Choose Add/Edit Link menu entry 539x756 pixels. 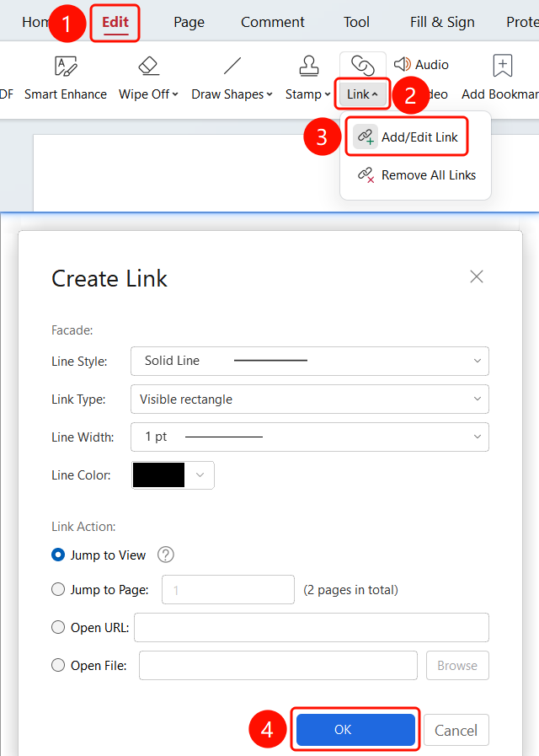(407, 137)
